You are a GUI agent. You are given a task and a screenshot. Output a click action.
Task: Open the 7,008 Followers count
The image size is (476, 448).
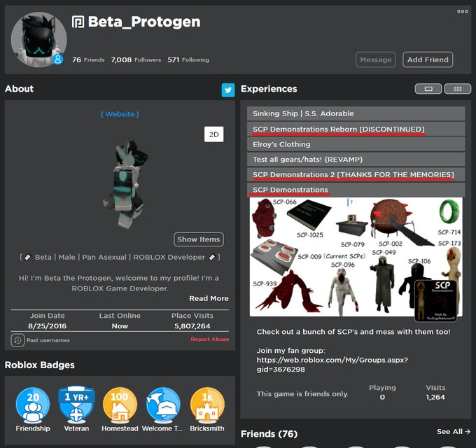click(136, 59)
